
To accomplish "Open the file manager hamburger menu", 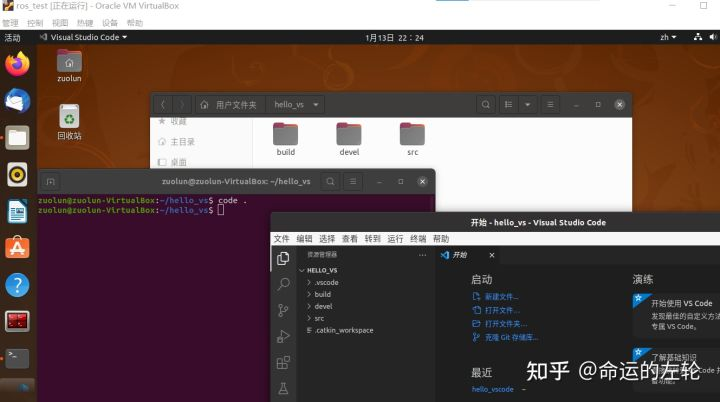I will click(x=550, y=105).
